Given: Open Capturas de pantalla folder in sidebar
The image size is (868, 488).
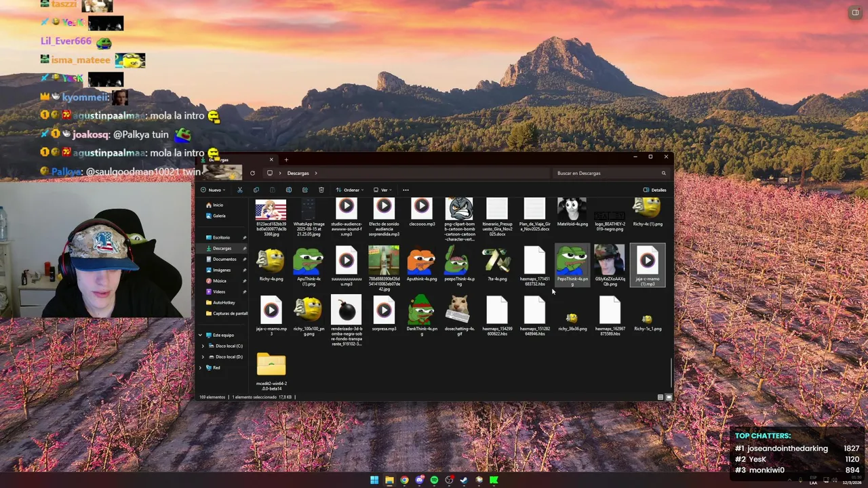Looking at the screenshot, I should click(x=230, y=313).
